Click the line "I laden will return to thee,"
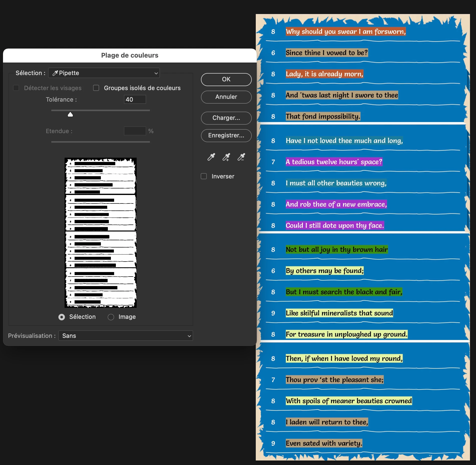Screen dimensions: 476x465 click(x=327, y=422)
